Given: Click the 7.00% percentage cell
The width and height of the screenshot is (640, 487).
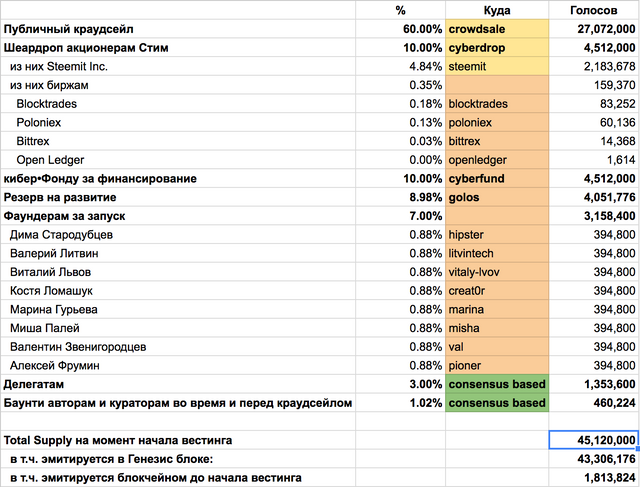Looking at the screenshot, I should [400, 216].
